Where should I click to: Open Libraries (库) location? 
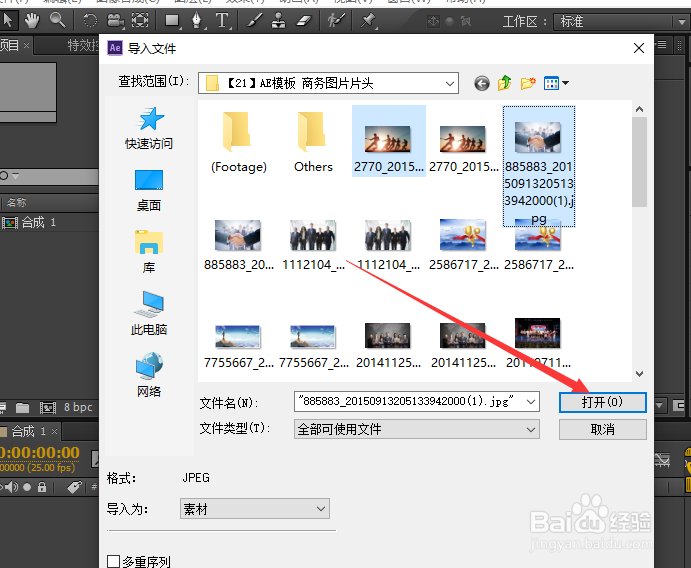click(149, 252)
